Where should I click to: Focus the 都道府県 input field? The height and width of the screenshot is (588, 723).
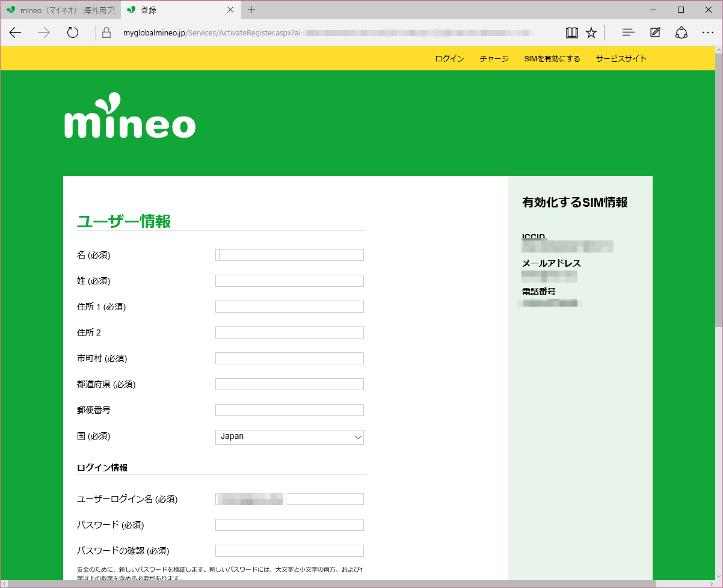point(289,384)
